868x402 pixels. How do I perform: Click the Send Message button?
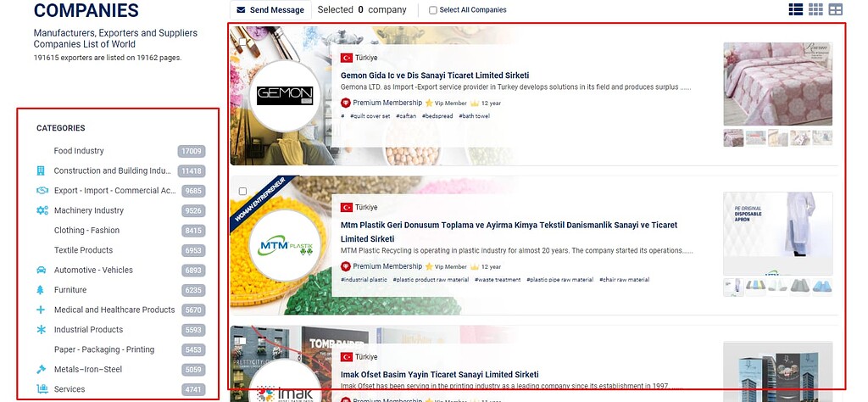click(x=270, y=10)
